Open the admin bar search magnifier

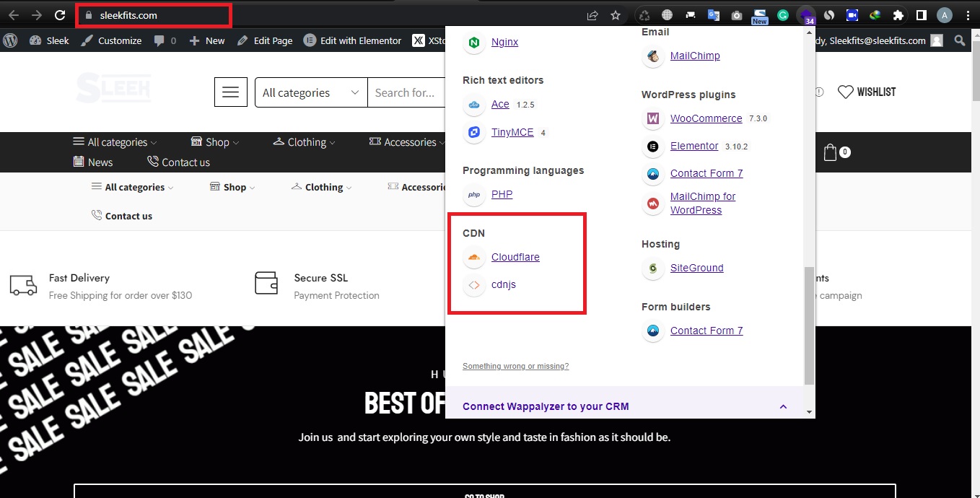tap(961, 41)
